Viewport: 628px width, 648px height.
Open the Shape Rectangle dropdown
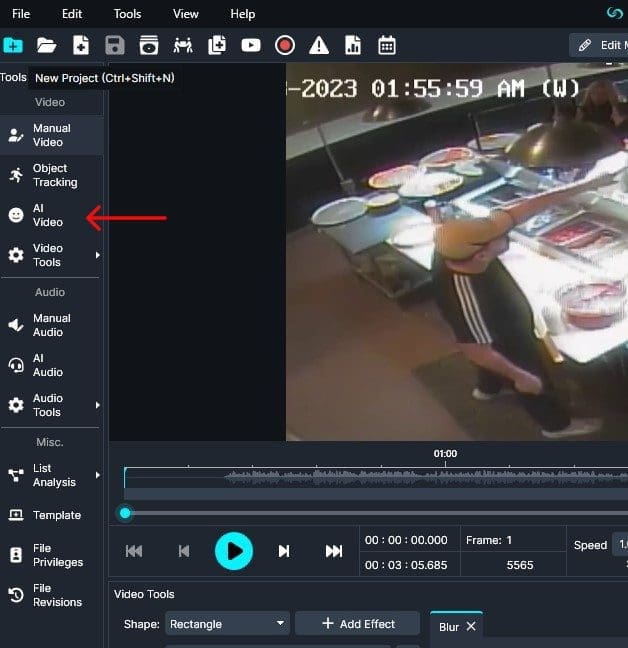(227, 624)
